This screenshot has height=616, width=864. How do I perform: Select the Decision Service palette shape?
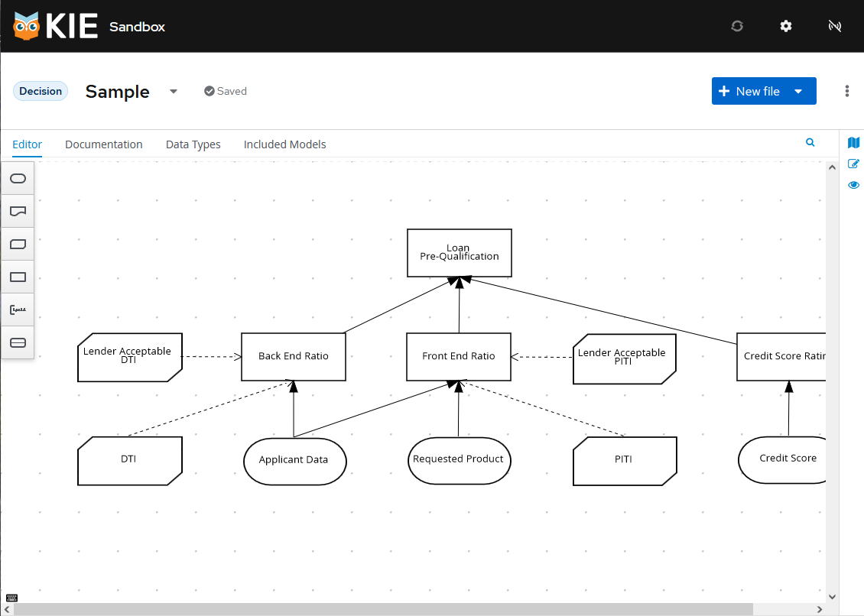pos(18,343)
